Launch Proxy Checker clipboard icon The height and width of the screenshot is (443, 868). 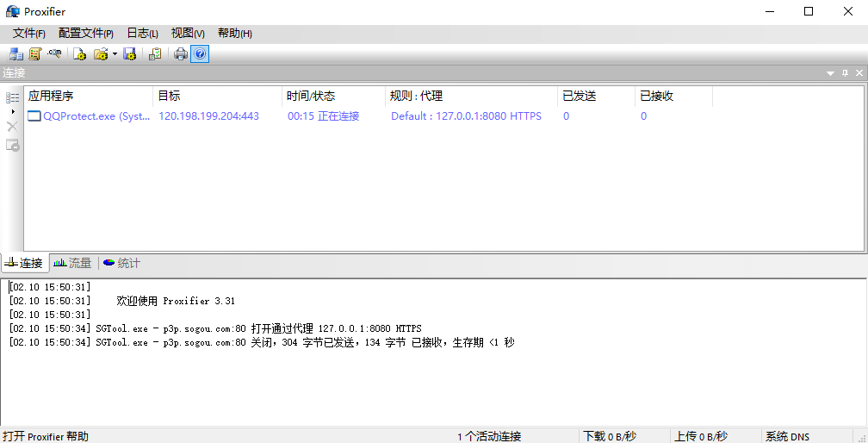click(156, 53)
